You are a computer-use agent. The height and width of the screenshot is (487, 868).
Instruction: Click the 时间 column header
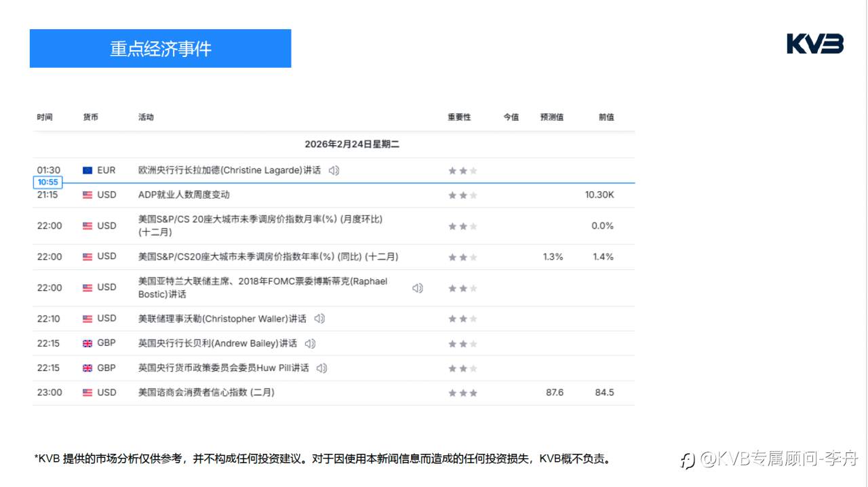[x=45, y=117]
